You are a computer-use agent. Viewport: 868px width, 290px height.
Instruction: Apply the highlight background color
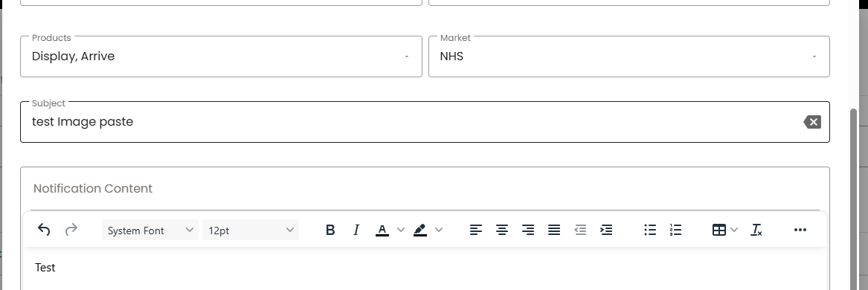coord(420,230)
